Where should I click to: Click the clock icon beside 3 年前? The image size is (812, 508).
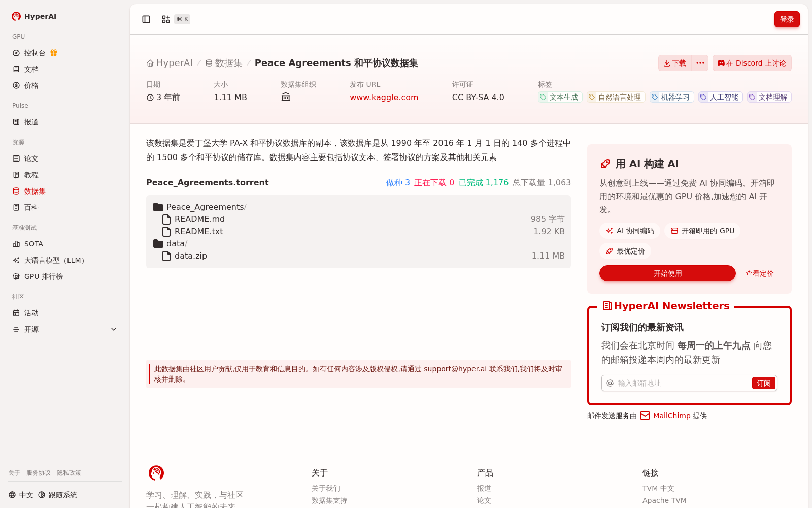click(x=150, y=98)
